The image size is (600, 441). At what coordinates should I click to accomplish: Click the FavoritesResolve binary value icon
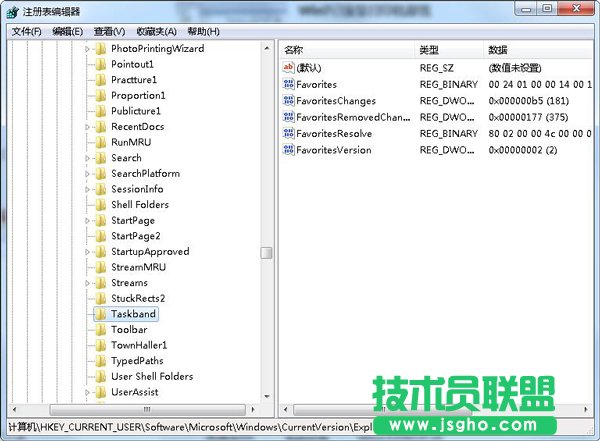(288, 134)
